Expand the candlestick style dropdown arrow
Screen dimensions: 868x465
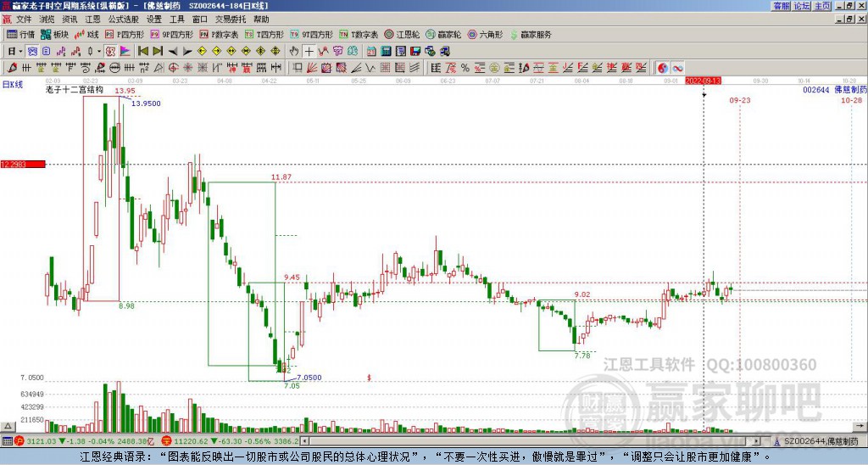coord(99,52)
